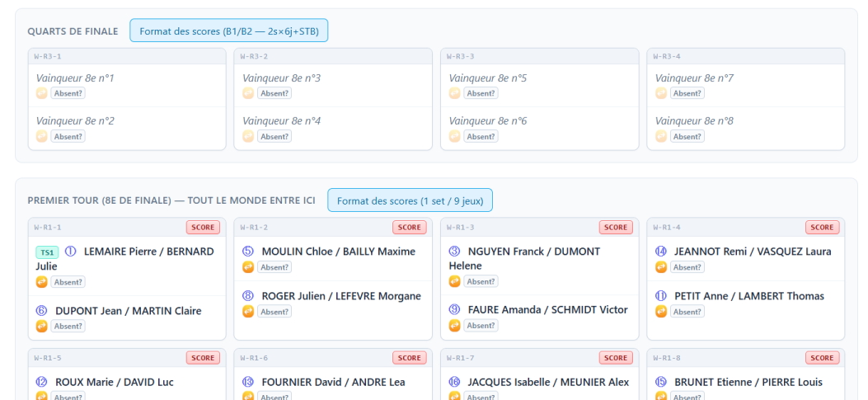The width and height of the screenshot is (868, 400).
Task: Swap the JEANNOT Remi / VASQUEZ Laura team
Action: click(x=661, y=267)
